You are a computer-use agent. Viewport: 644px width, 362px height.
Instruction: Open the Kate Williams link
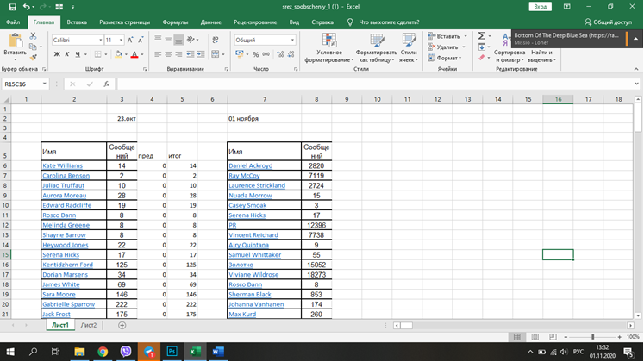point(62,165)
